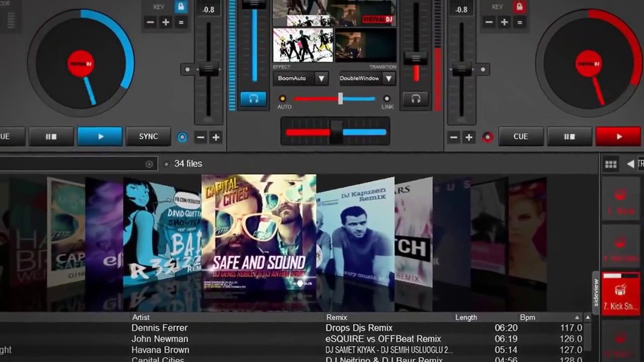Click the right deck jog wheel center
This screenshot has width=644, height=362.
click(589, 63)
